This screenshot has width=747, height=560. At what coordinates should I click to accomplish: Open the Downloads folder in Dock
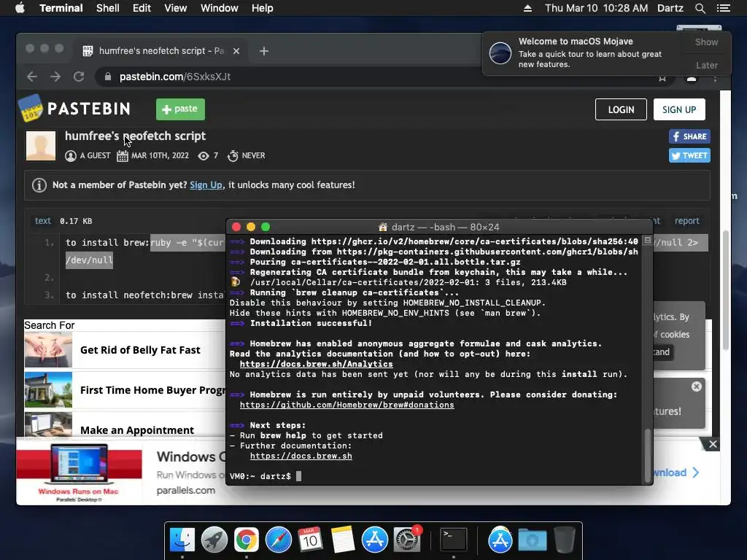[x=532, y=540]
